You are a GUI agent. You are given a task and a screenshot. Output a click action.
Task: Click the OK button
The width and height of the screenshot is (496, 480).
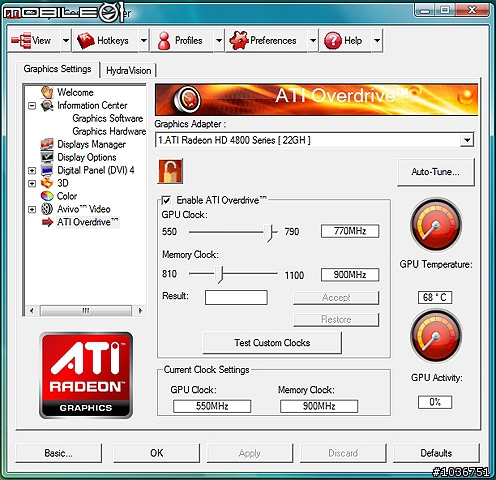pyautogui.click(x=157, y=453)
